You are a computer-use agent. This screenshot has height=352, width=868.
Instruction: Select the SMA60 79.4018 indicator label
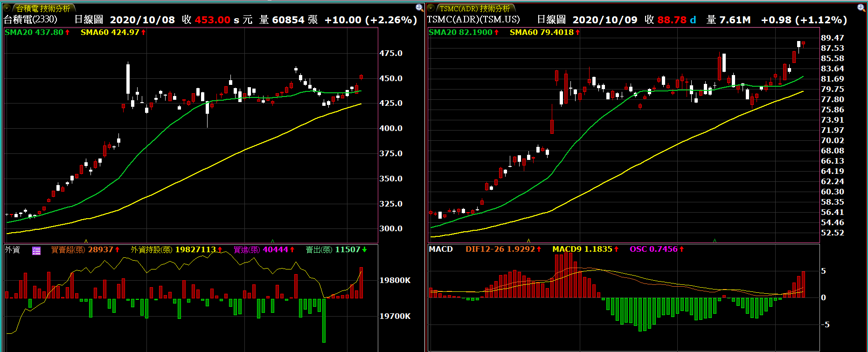pos(545,32)
